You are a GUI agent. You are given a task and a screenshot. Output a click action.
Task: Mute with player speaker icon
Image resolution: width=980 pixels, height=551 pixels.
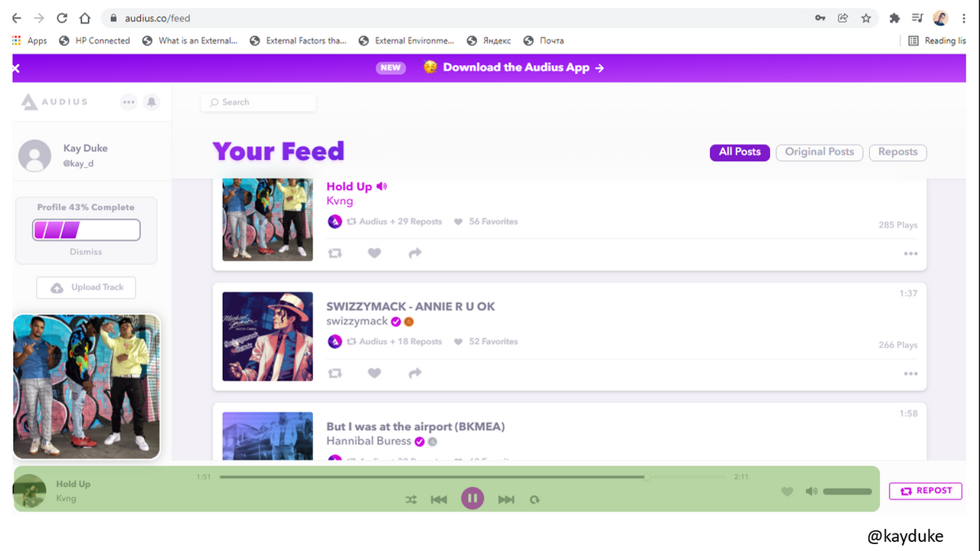point(812,491)
